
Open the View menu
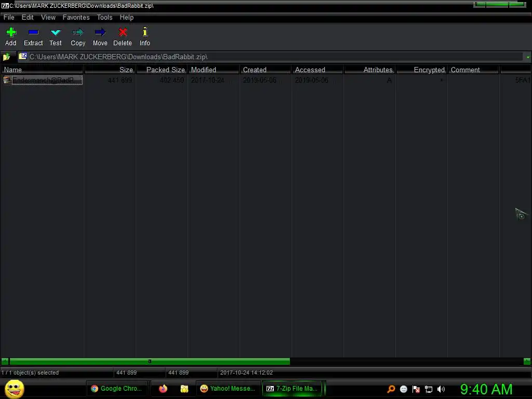tap(48, 17)
